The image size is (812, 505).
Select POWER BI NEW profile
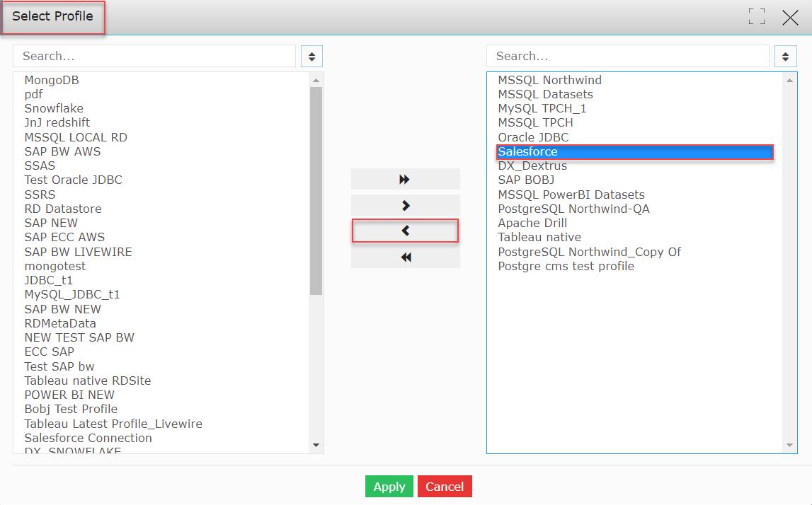tap(69, 395)
